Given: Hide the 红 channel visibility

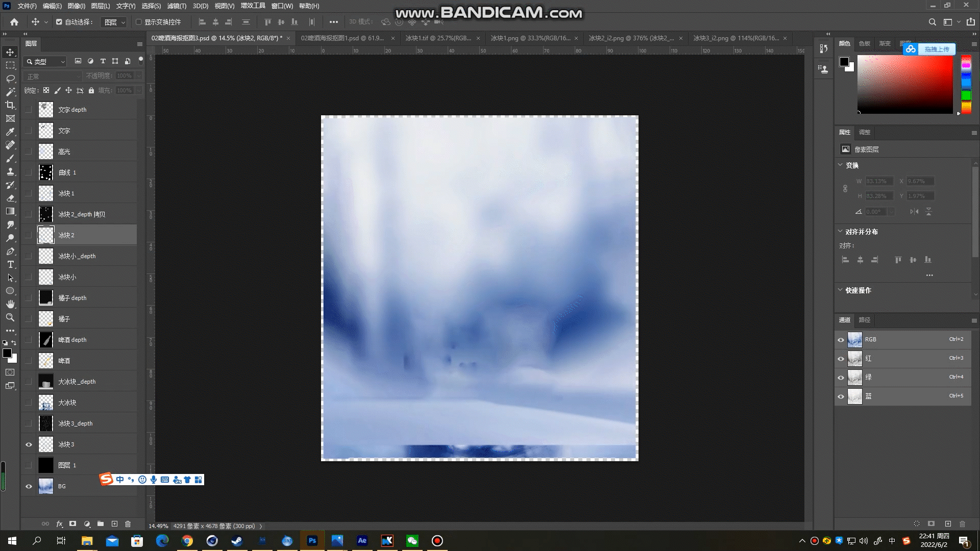Looking at the screenshot, I should pyautogui.click(x=841, y=359).
